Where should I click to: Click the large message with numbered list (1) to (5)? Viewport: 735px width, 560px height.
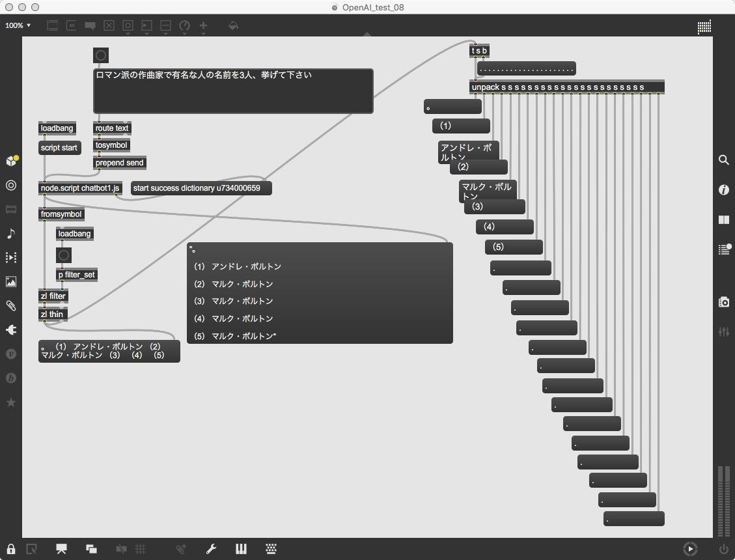click(x=320, y=293)
